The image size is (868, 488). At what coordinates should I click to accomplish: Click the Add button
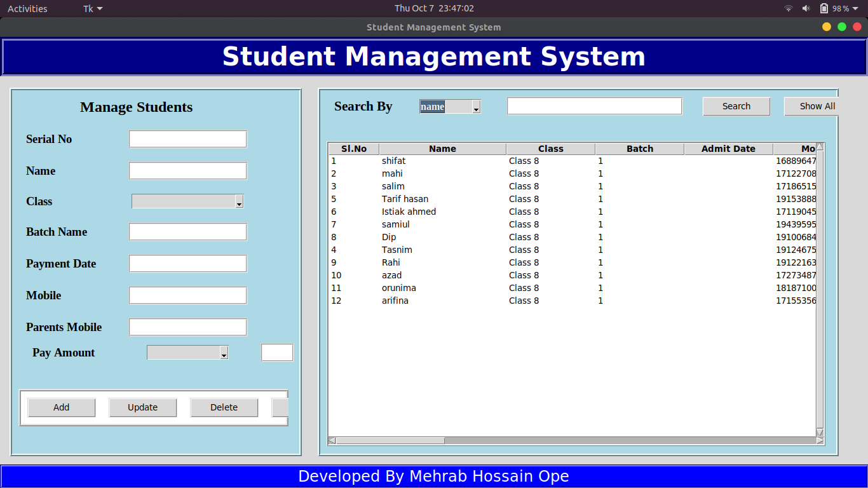coord(61,407)
